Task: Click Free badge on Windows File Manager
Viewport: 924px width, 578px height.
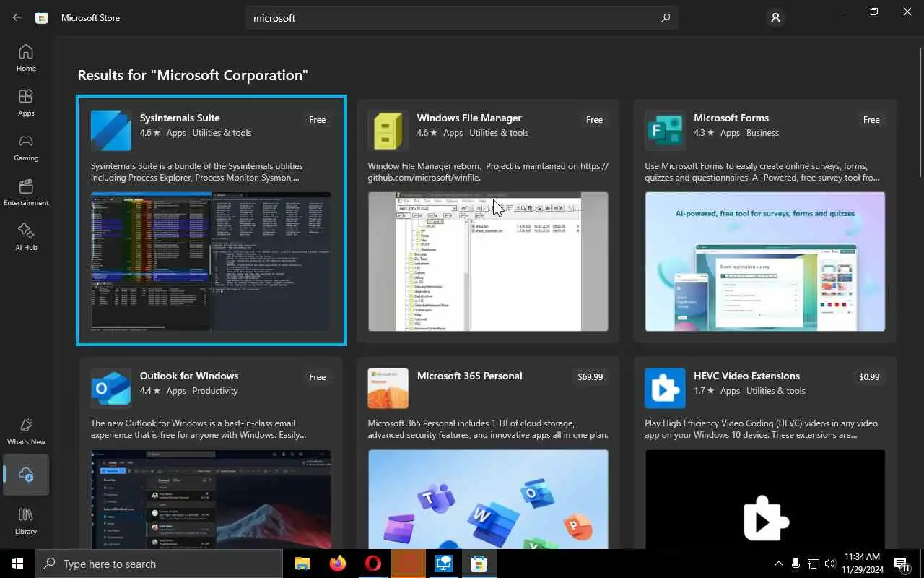Action: click(x=594, y=120)
